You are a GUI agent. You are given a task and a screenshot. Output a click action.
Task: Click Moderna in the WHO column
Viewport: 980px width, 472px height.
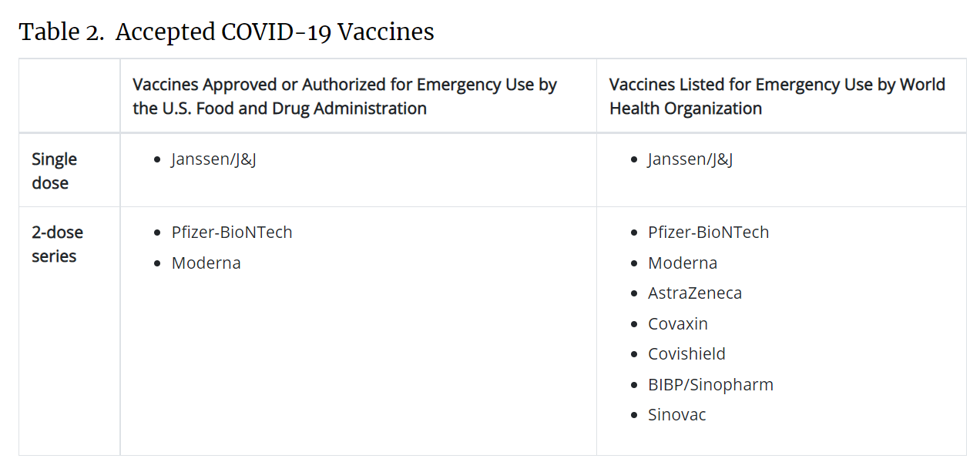pyautogui.click(x=683, y=263)
